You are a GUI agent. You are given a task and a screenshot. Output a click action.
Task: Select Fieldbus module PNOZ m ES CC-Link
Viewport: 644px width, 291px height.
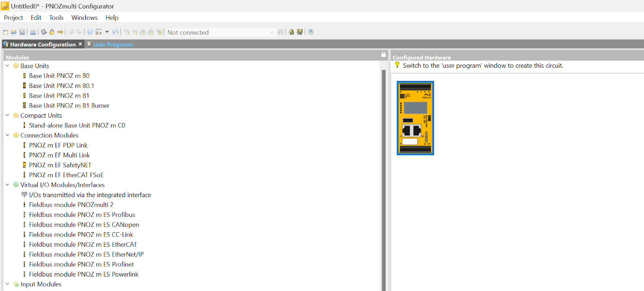[81, 235]
